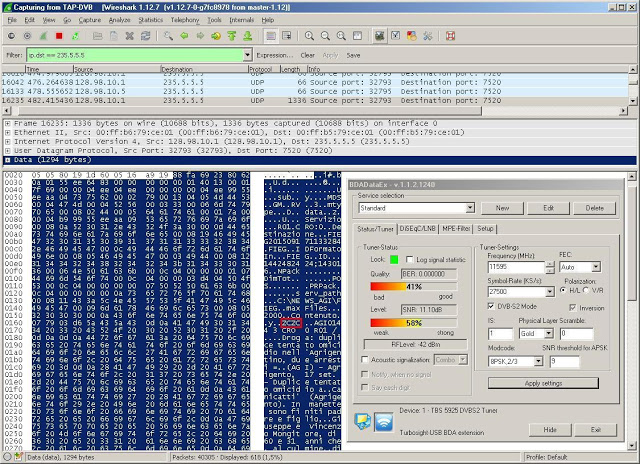The width and height of the screenshot is (640, 464).
Task: Toggle packet list colorization
Action: pyautogui.click(x=270, y=36)
